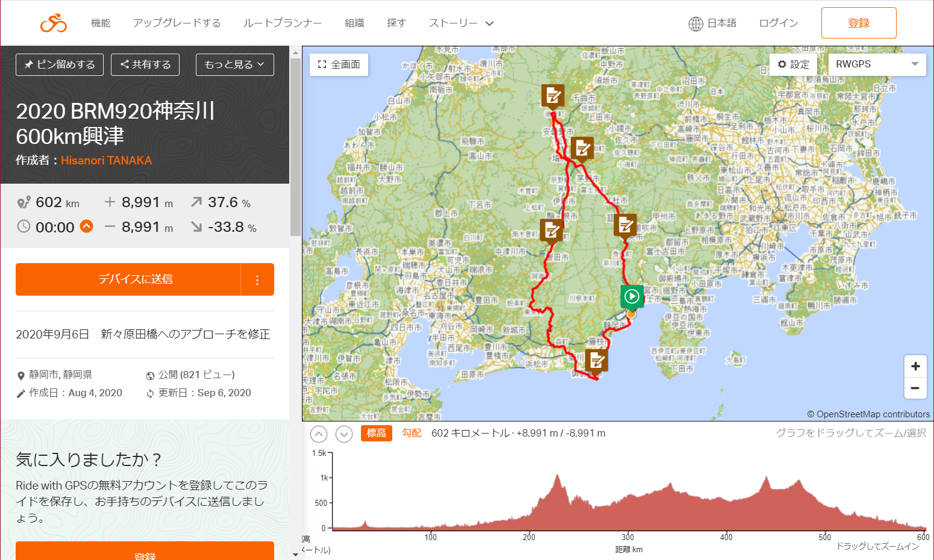Open the RWGPS map type dropdown

pyautogui.click(x=877, y=64)
